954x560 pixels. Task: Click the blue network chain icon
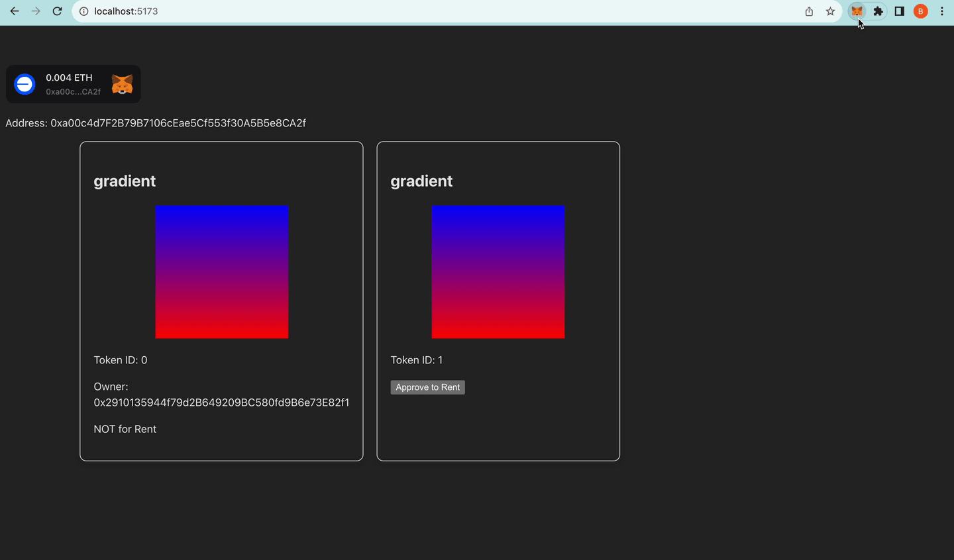pos(25,84)
